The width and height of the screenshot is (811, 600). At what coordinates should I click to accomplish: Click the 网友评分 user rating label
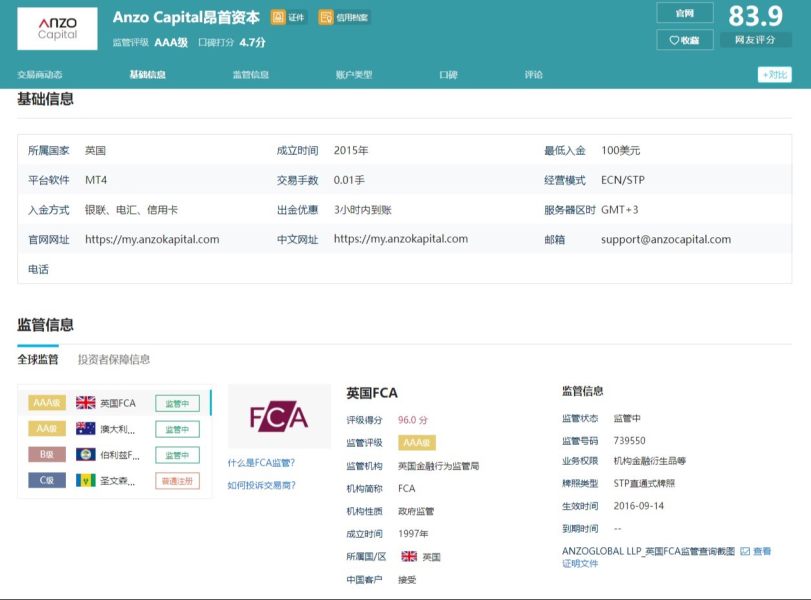(755, 40)
